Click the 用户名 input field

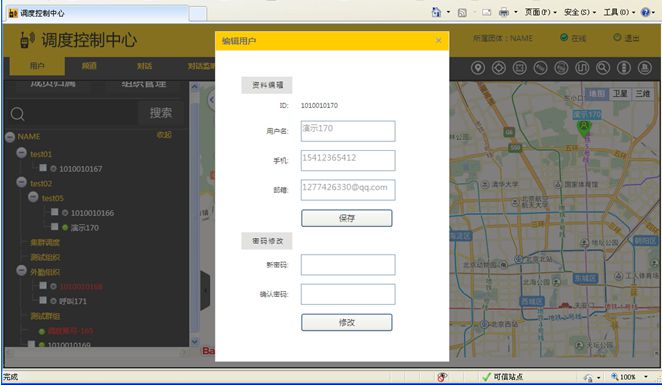point(348,131)
